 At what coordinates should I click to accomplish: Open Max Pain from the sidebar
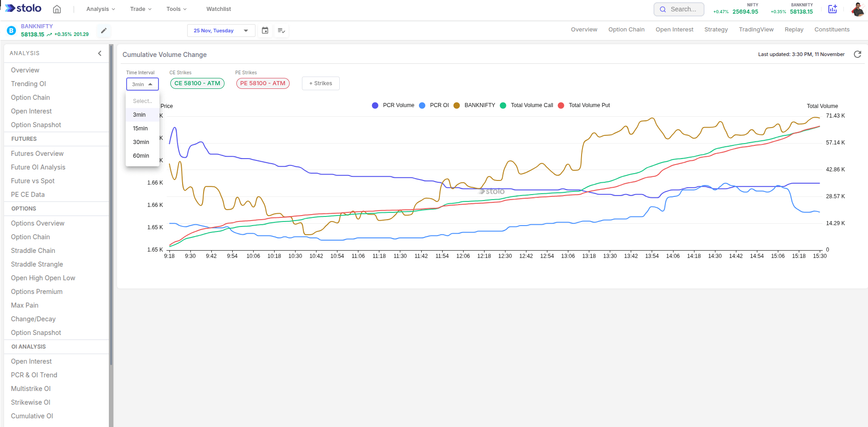pos(25,305)
